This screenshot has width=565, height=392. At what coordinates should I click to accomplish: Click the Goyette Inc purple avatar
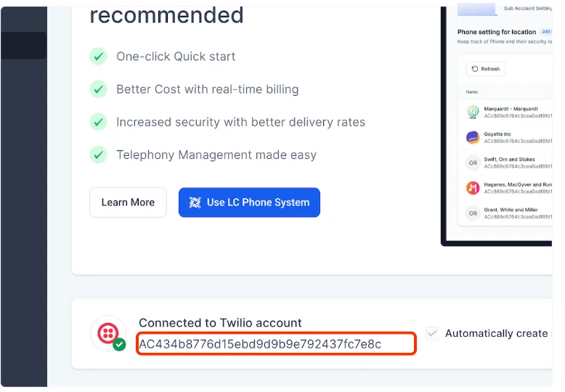473,137
